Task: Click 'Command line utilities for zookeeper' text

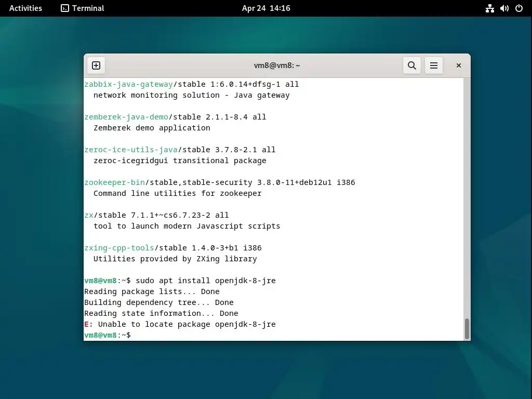Action: [x=178, y=193]
